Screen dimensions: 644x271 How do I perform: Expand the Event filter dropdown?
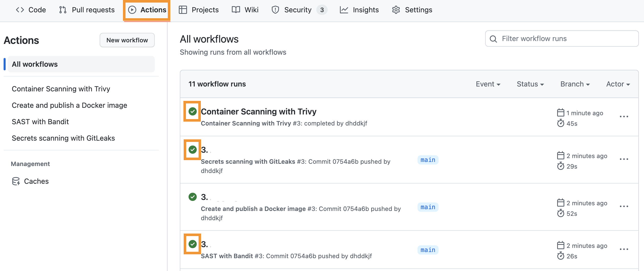tap(488, 84)
